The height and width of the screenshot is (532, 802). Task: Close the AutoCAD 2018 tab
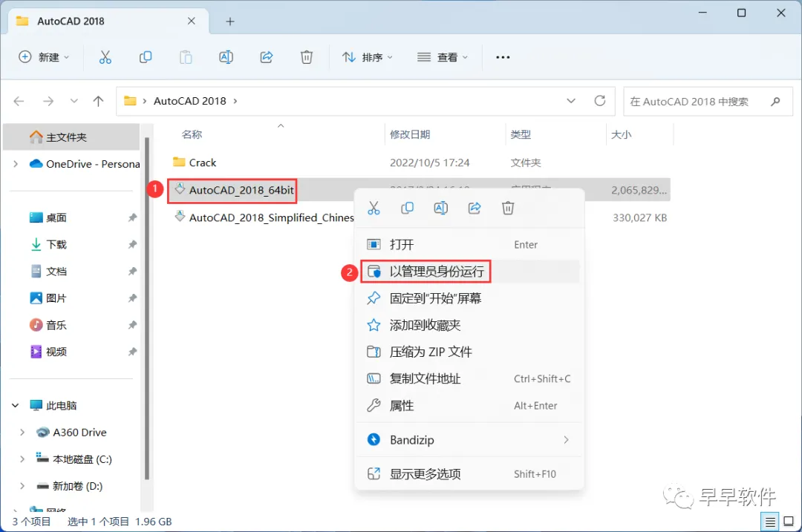[x=192, y=21]
